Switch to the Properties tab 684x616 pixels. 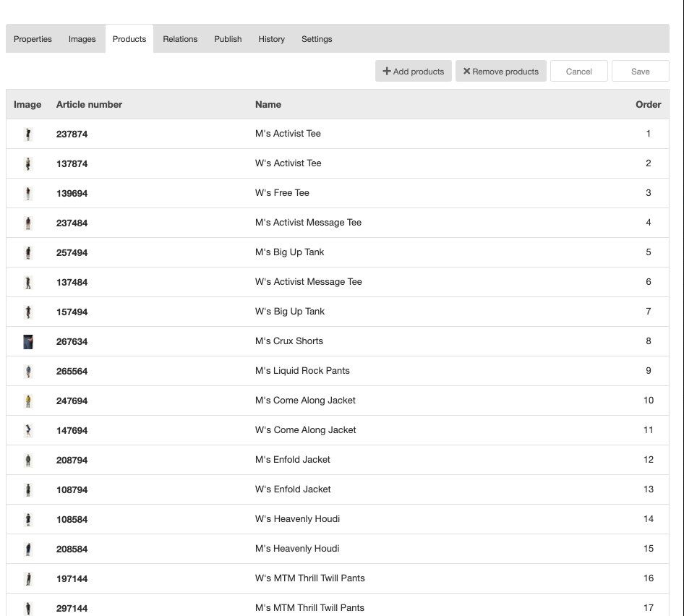click(x=33, y=39)
